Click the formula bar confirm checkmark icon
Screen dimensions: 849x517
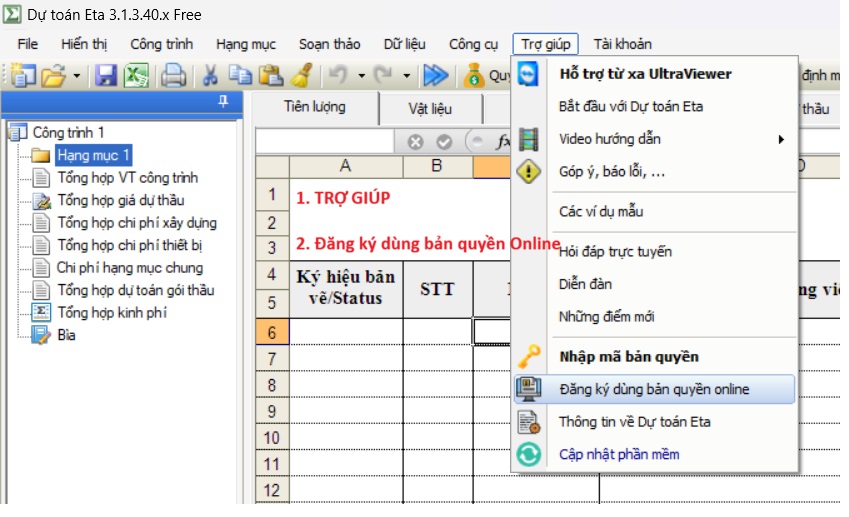click(x=444, y=142)
